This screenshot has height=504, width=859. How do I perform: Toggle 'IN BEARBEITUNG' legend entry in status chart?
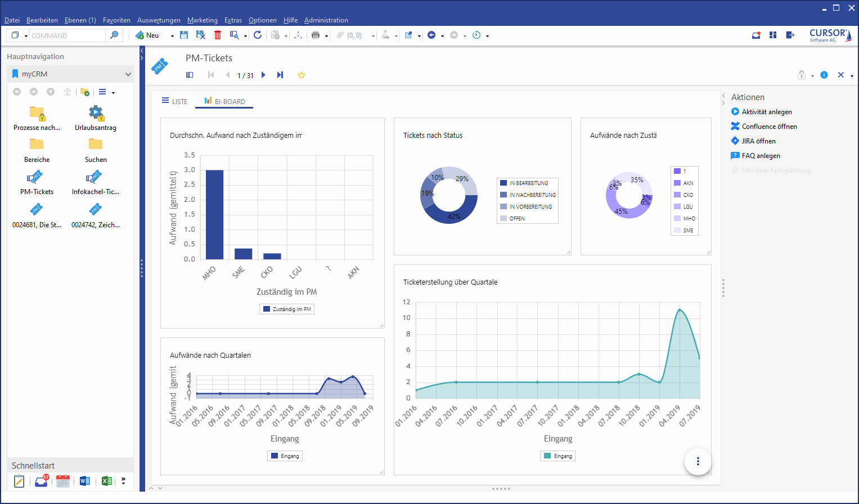coord(528,183)
